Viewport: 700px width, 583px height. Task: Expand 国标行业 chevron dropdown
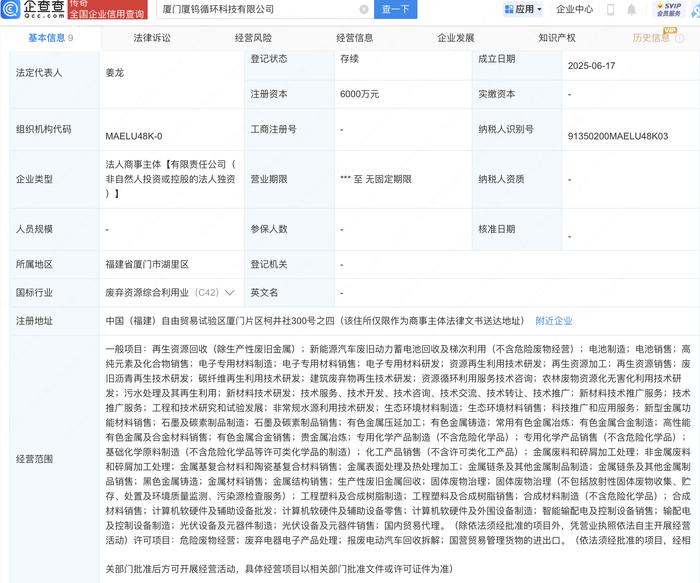click(x=229, y=293)
